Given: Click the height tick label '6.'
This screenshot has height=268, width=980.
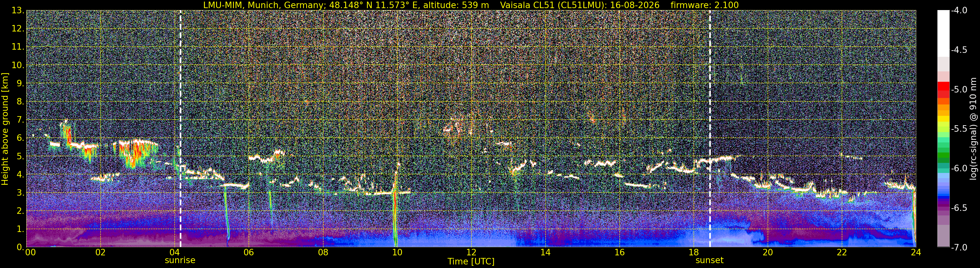Looking at the screenshot, I should click(x=20, y=138).
